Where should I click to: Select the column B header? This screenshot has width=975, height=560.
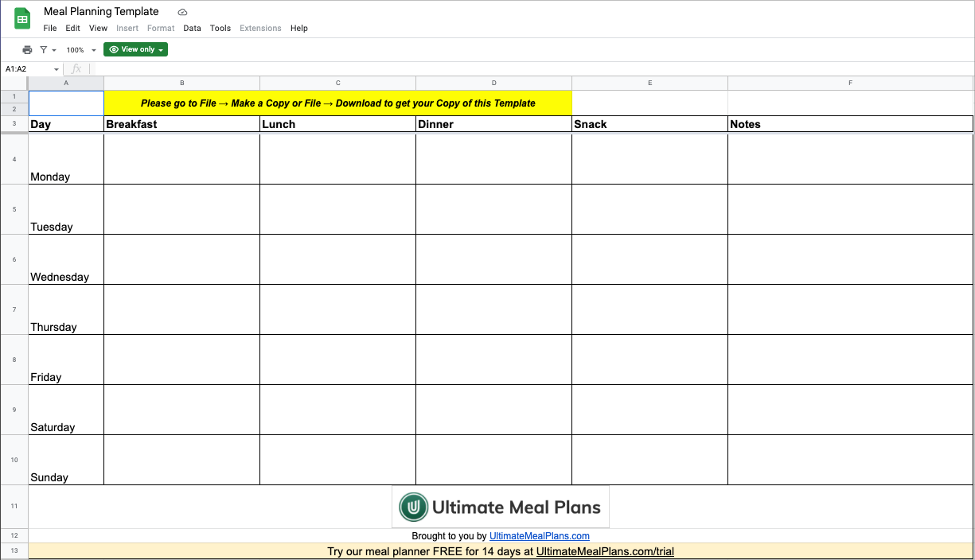pyautogui.click(x=181, y=84)
